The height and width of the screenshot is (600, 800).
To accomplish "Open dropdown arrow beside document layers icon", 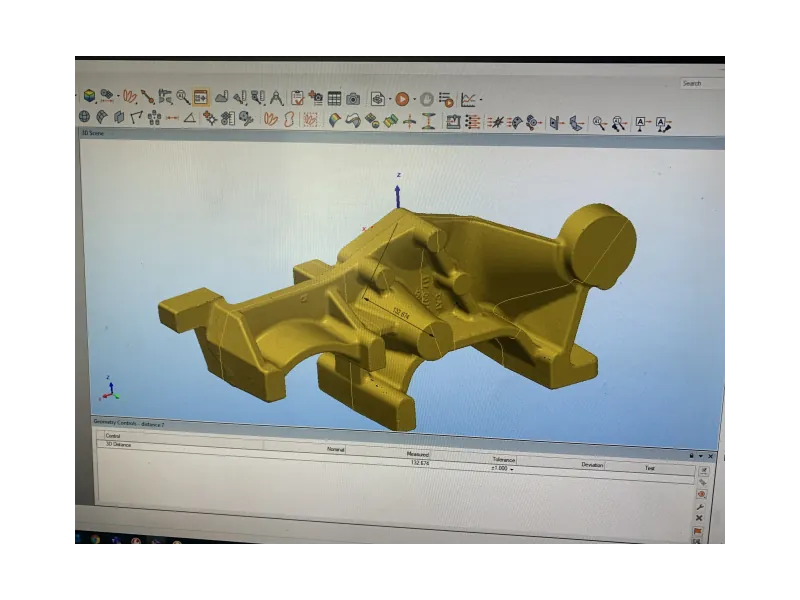I will (x=389, y=99).
